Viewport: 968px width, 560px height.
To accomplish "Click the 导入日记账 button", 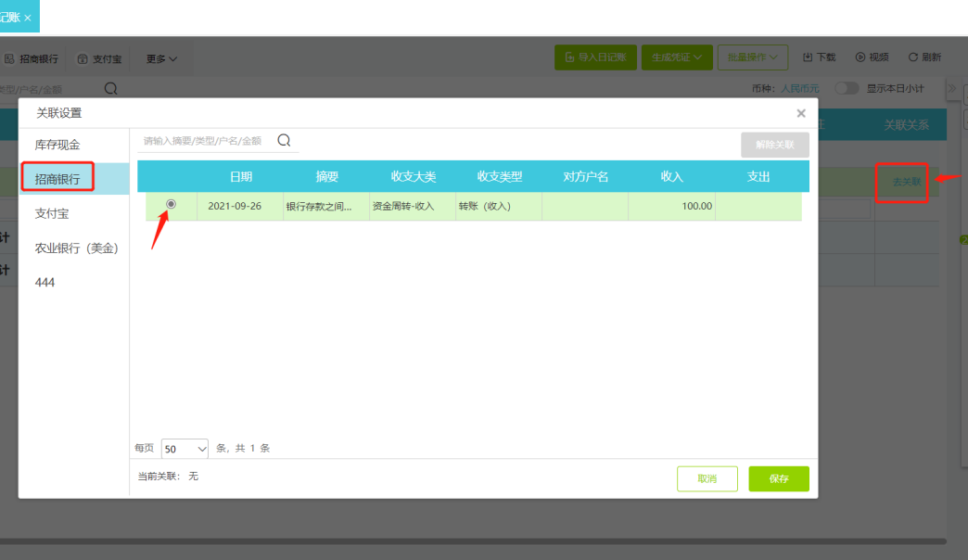I will point(595,57).
